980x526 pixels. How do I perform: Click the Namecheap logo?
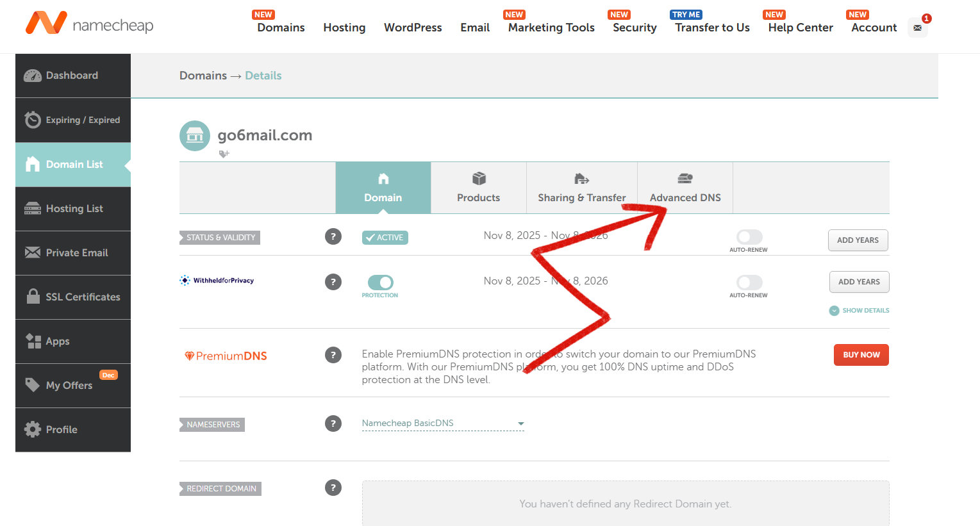click(90, 24)
